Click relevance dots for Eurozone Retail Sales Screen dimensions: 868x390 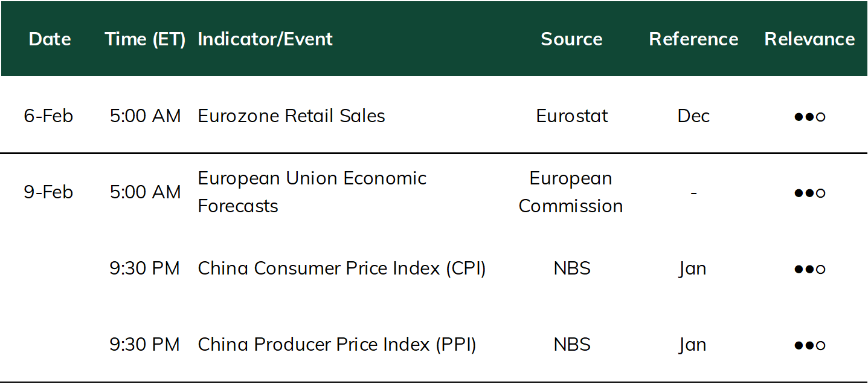tap(809, 116)
